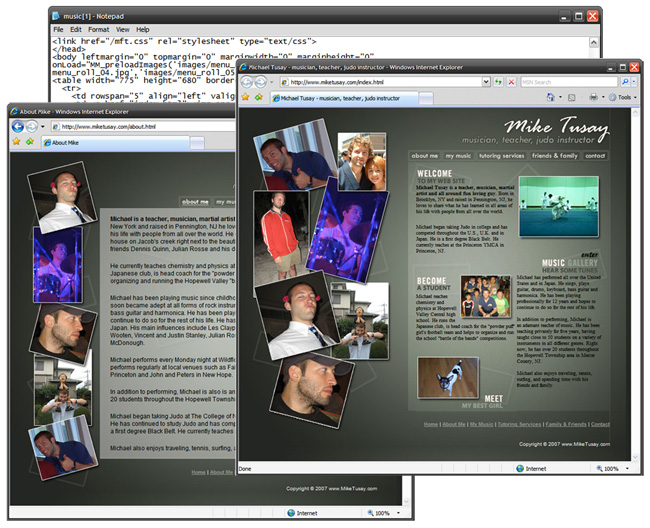Click 'contact' nav button on homepage
Viewport: 650px width, 528px height.
[595, 156]
